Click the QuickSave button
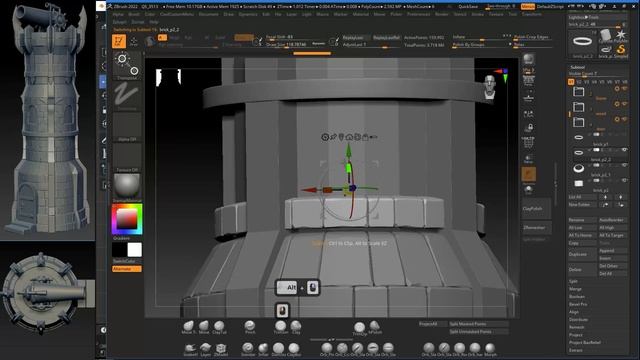This screenshot has height=360, width=640. pyautogui.click(x=468, y=7)
